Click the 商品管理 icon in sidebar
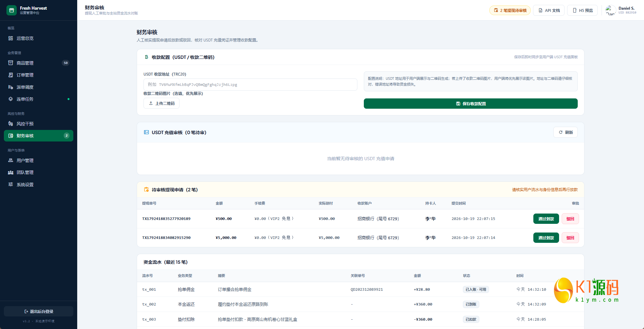The image size is (644, 329). pyautogui.click(x=11, y=63)
